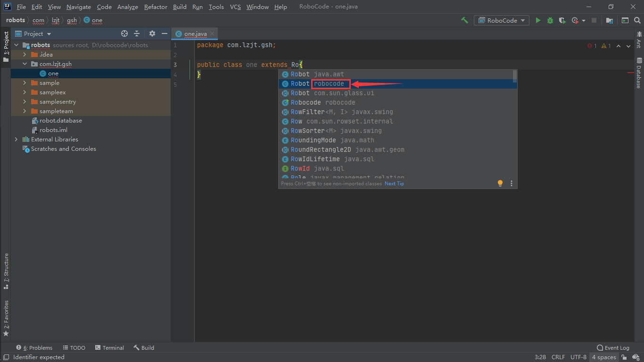Expand the .idea folder
The width and height of the screenshot is (644, 362).
coord(25,55)
